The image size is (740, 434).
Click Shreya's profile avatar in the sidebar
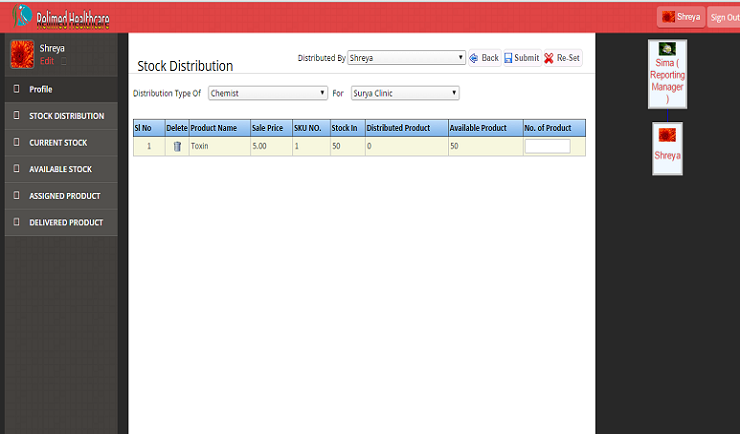pos(22,54)
